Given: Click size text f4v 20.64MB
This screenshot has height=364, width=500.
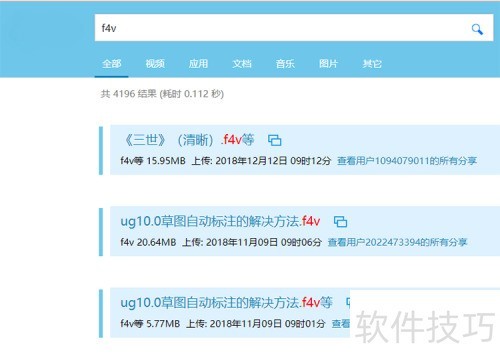Looking at the screenshot, I should point(148,242).
